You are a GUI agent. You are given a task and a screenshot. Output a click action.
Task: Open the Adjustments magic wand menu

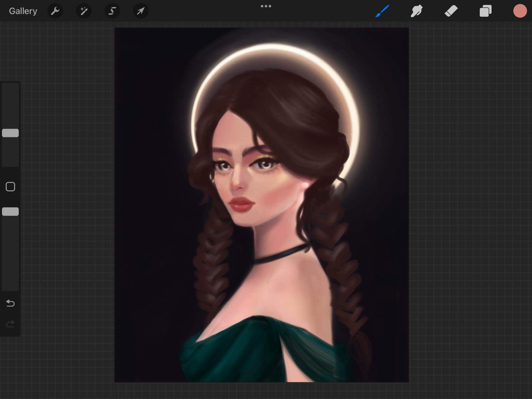point(84,11)
